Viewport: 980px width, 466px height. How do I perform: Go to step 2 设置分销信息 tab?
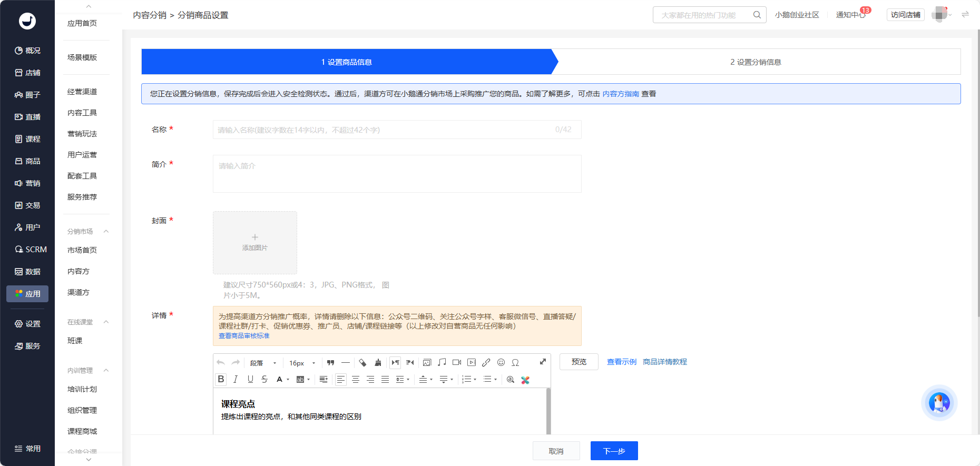(x=756, y=62)
